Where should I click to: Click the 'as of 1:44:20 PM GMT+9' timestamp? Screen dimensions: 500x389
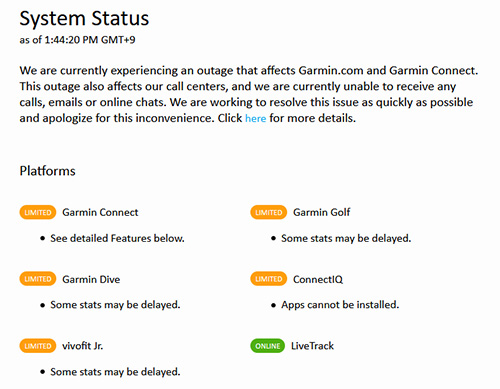pos(77,40)
